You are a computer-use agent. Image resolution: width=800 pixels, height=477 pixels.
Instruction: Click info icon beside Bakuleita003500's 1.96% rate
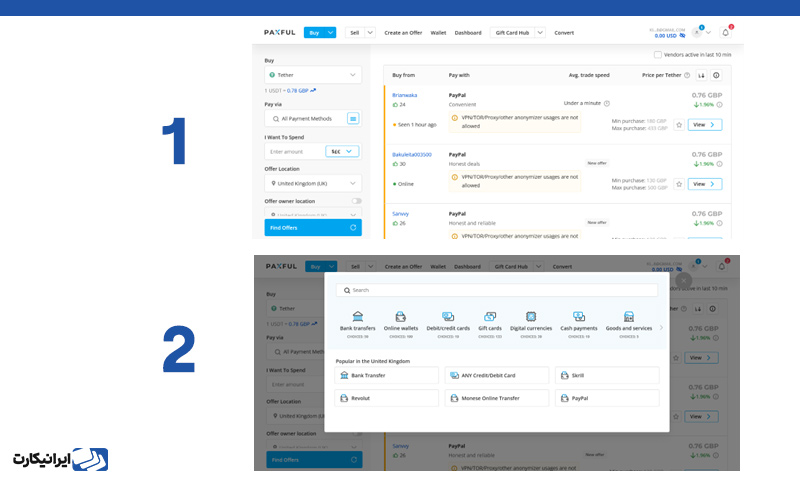pos(719,164)
